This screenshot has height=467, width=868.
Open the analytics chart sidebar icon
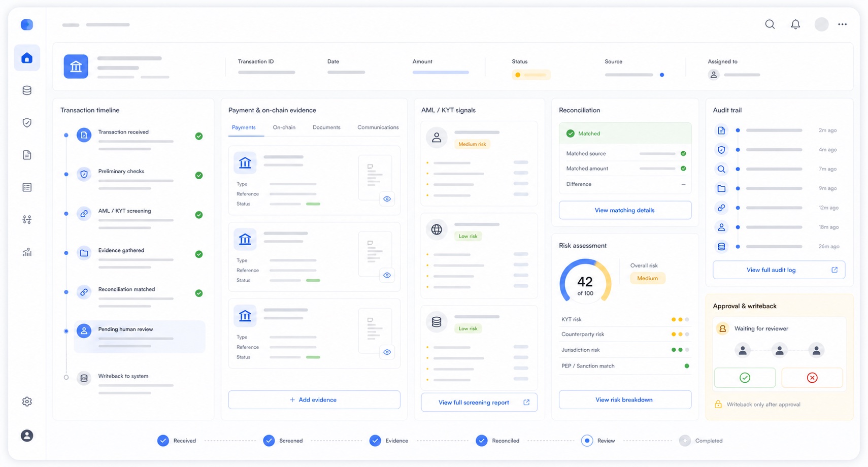27,252
